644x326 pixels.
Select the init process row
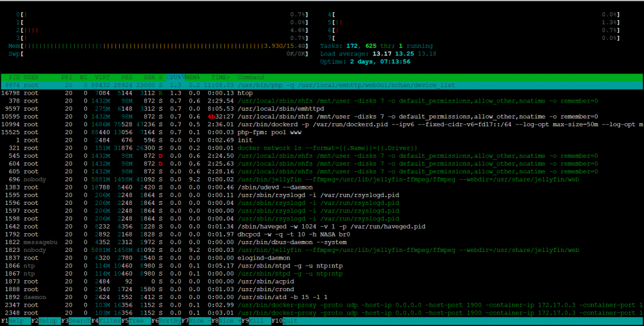tap(322, 140)
